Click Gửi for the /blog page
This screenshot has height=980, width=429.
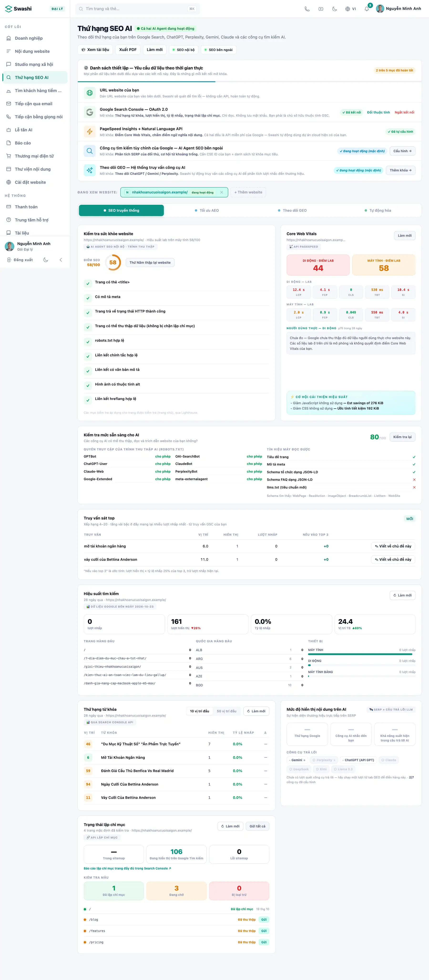click(264, 920)
